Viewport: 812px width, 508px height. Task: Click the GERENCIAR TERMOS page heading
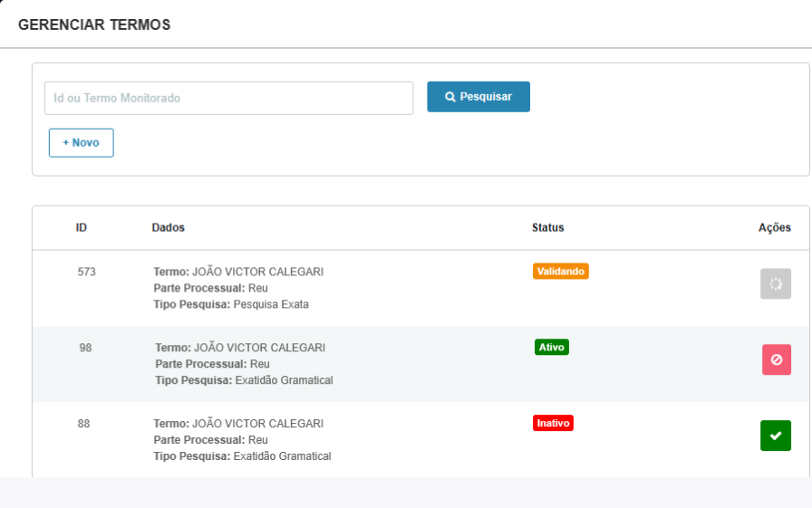pyautogui.click(x=94, y=24)
